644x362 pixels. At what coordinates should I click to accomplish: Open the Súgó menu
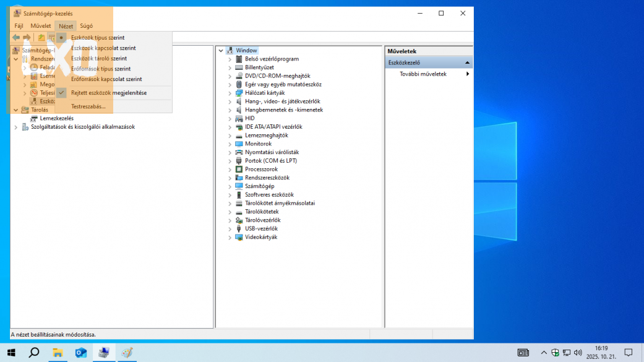coord(86,26)
